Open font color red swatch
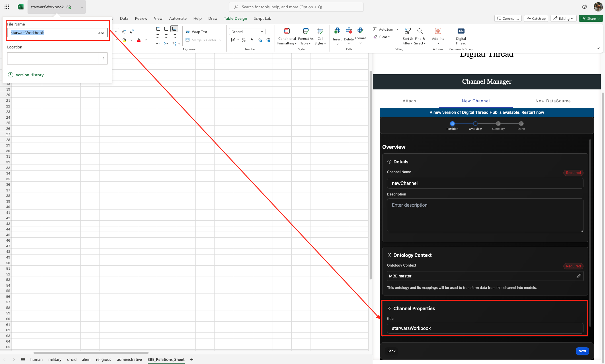Screen dimensions: 605x364 (139, 40)
